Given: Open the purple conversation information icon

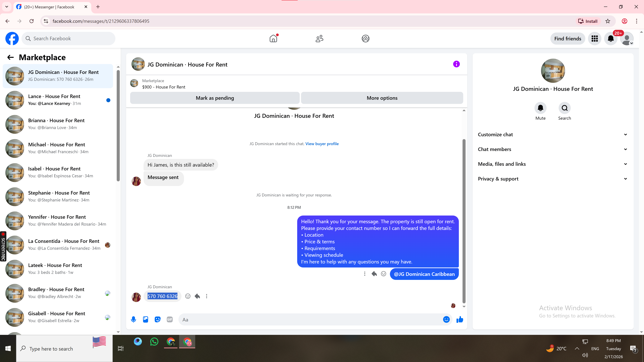Looking at the screenshot, I should point(456,64).
